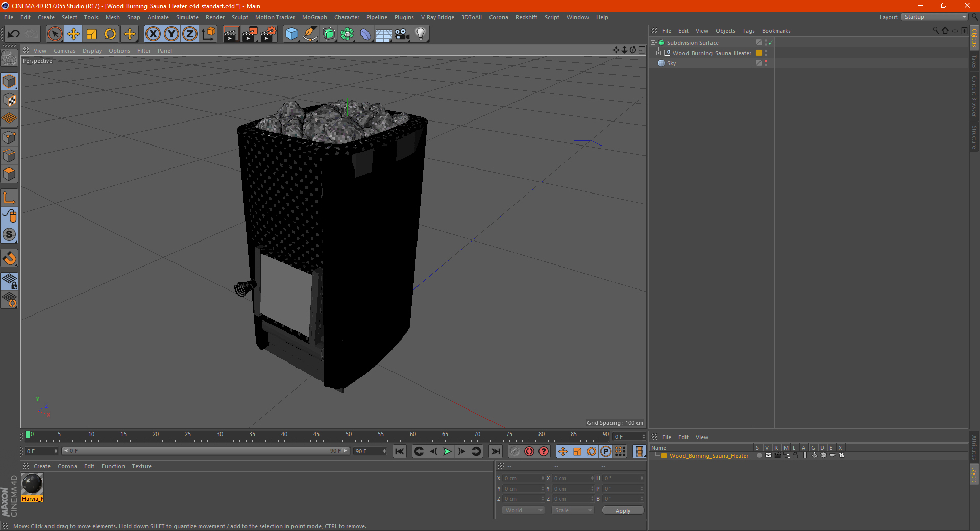Click Record Active Objects button

click(515, 451)
